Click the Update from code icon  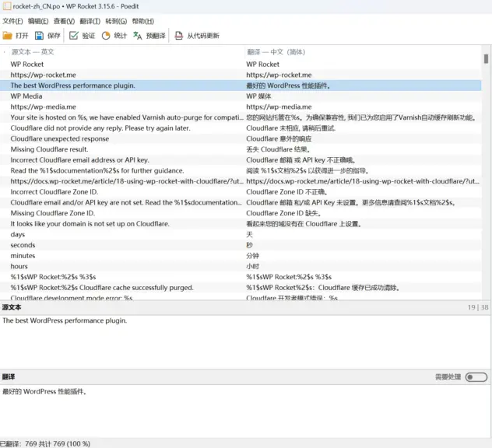pos(178,36)
